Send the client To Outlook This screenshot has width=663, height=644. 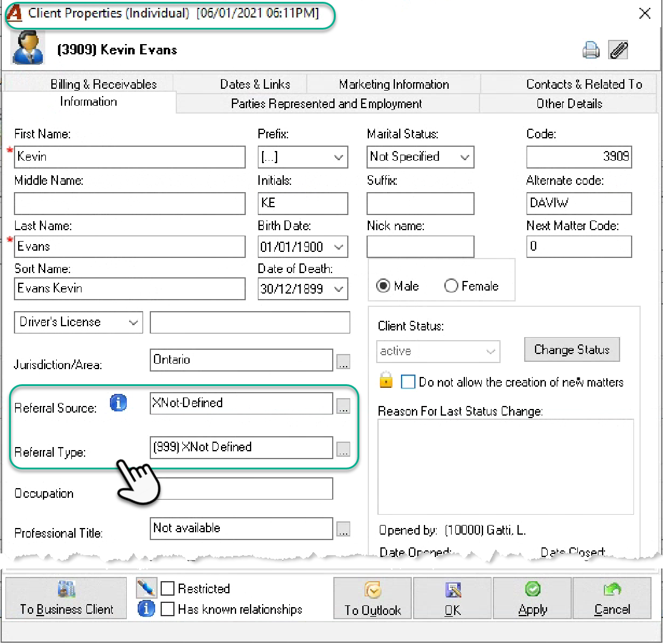(x=373, y=598)
